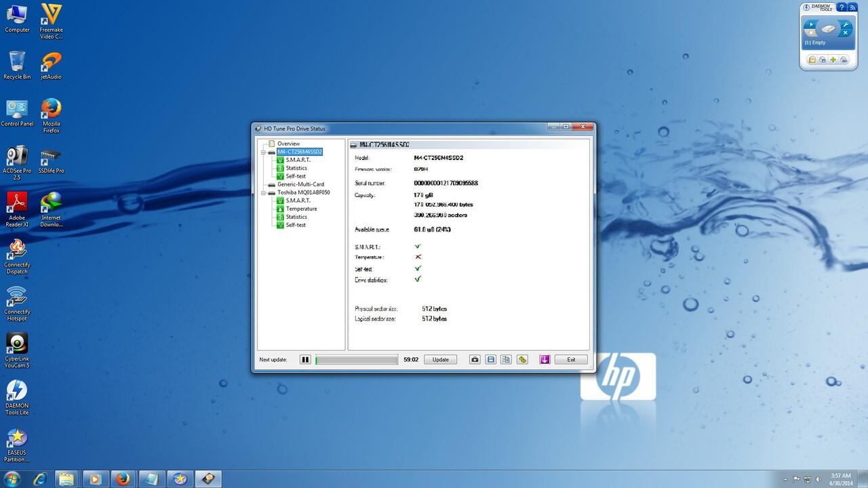Image resolution: width=868 pixels, height=488 pixels.
Task: Pause the HD Tune next update timer
Action: [305, 360]
